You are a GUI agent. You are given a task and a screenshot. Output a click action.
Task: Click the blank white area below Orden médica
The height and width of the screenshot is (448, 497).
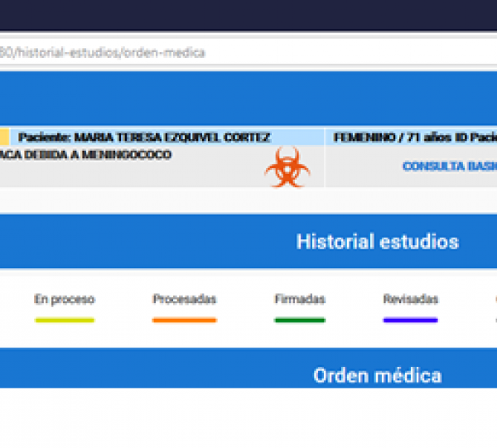[248, 418]
